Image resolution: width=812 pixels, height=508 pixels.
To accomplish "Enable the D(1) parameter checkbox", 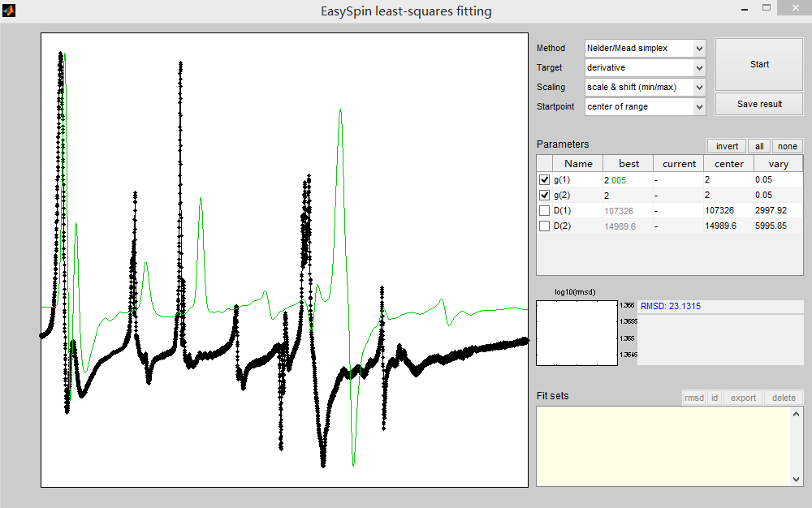I will (544, 210).
